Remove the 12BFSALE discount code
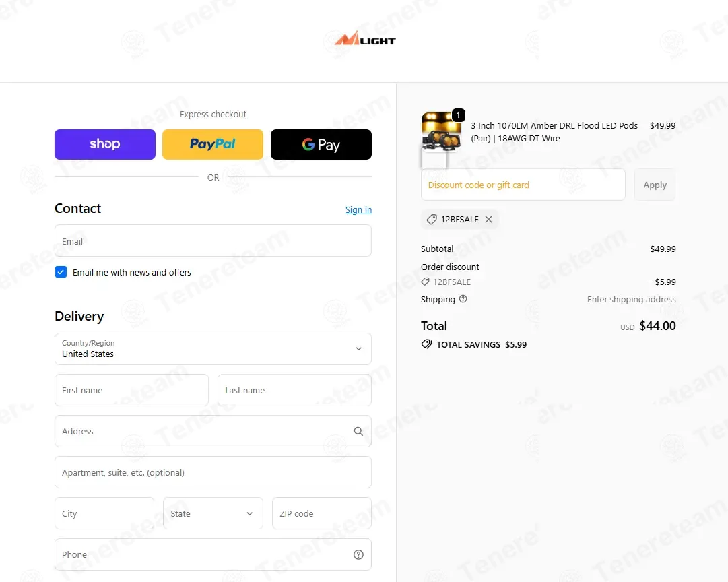The height and width of the screenshot is (582, 728). (x=489, y=219)
